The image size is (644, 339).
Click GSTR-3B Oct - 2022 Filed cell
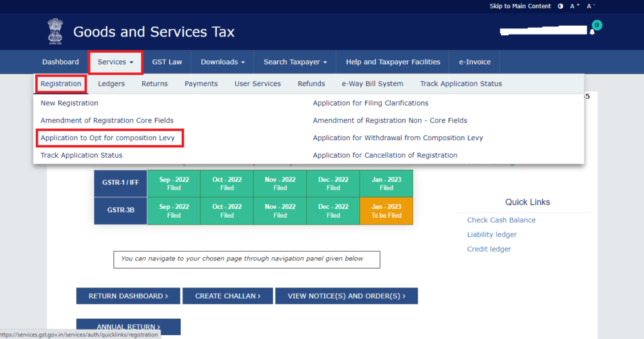tap(226, 211)
